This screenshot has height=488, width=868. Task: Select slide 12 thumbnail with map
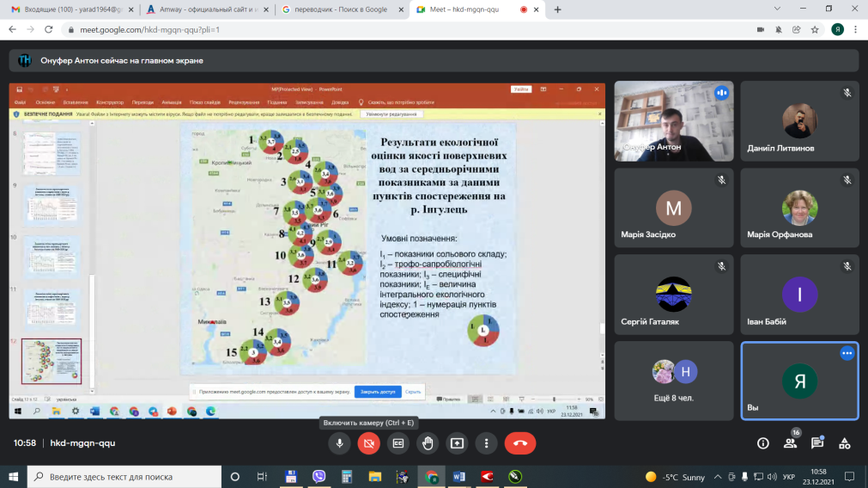click(x=52, y=361)
